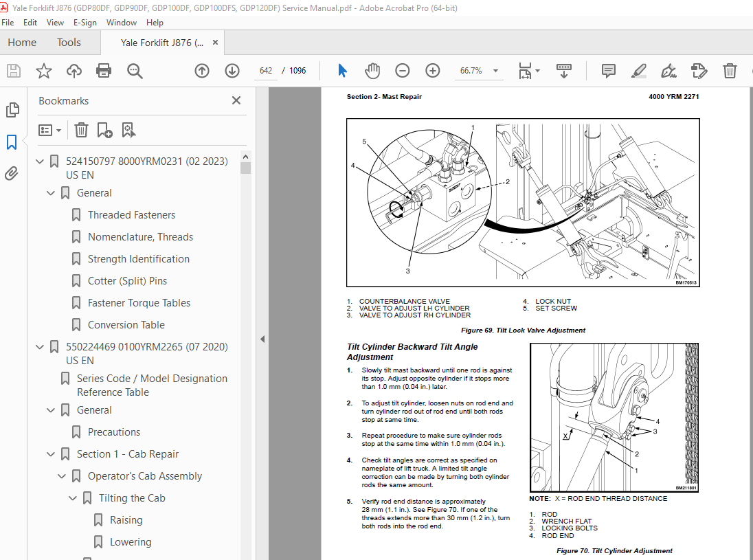Viewport: 753px width, 560px height.
Task: Open Cotter (Split) Pins bookmark
Action: point(127,281)
